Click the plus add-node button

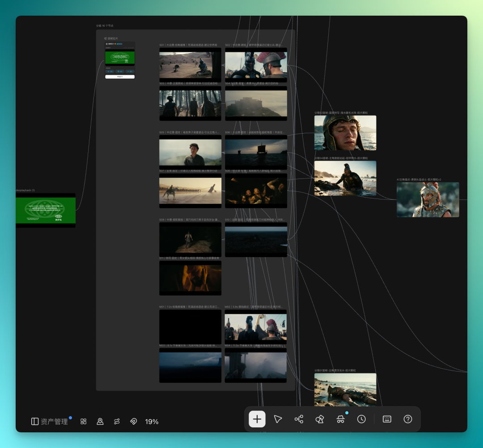click(x=257, y=419)
